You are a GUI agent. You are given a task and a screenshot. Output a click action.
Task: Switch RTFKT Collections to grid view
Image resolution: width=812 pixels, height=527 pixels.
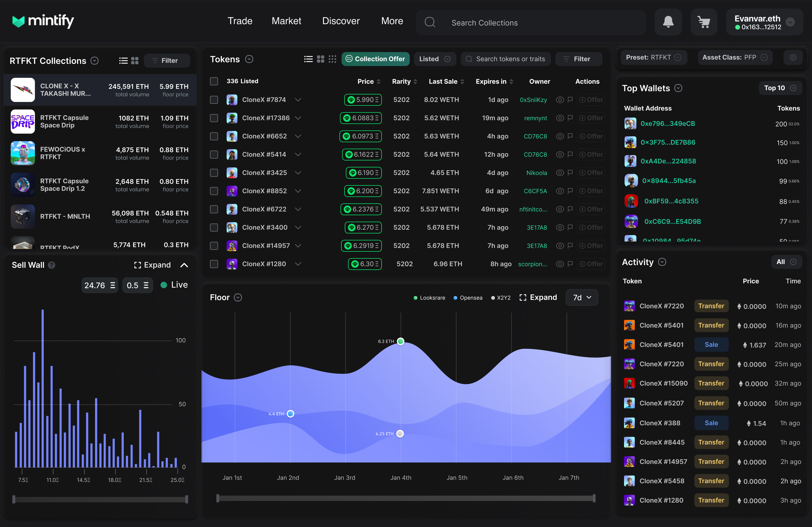point(135,61)
